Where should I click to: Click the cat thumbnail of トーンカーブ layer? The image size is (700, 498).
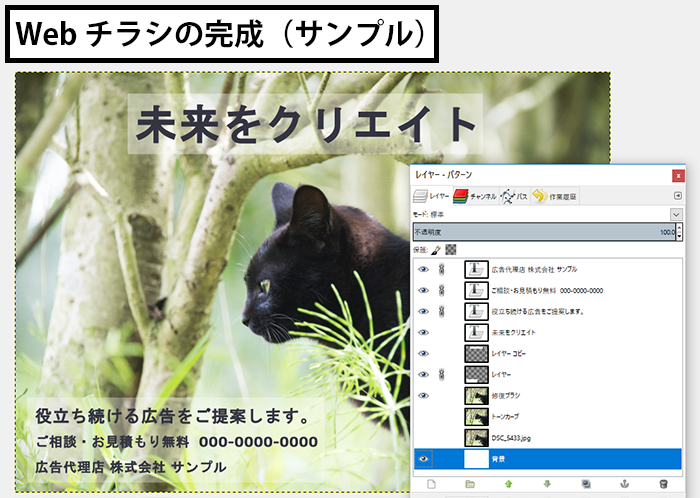[x=476, y=416]
